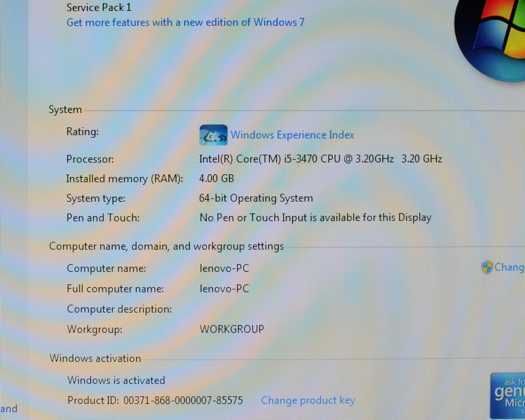Click the 'Pen and Touch:' label
The image size is (525, 420).
pyautogui.click(x=103, y=218)
